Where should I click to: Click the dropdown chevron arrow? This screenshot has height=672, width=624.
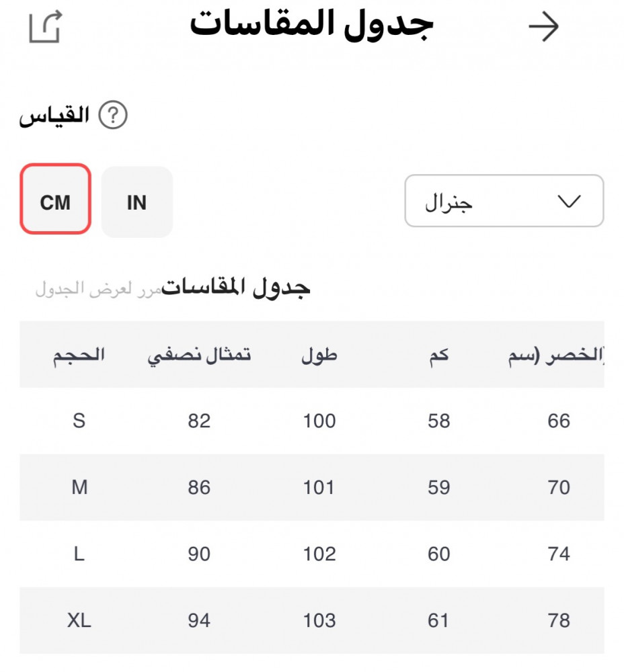[569, 202]
